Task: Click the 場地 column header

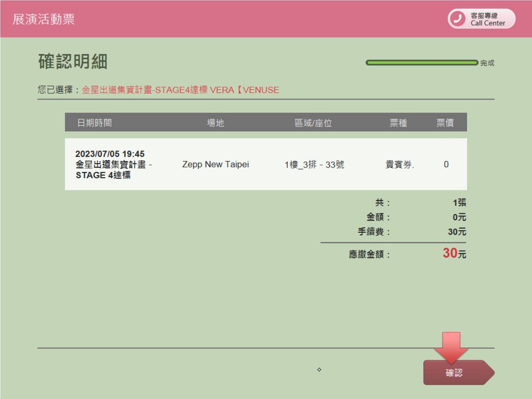Action: pyautogui.click(x=215, y=123)
